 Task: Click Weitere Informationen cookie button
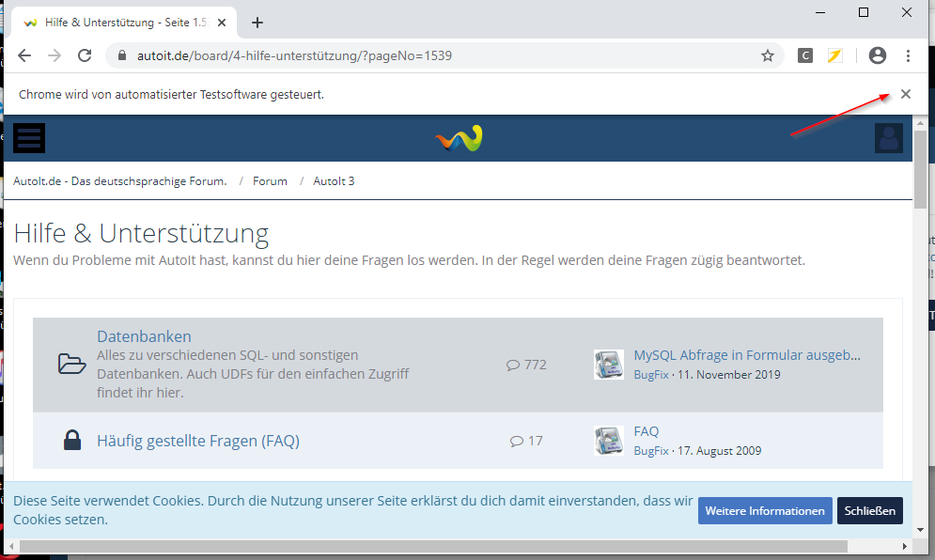coord(765,511)
